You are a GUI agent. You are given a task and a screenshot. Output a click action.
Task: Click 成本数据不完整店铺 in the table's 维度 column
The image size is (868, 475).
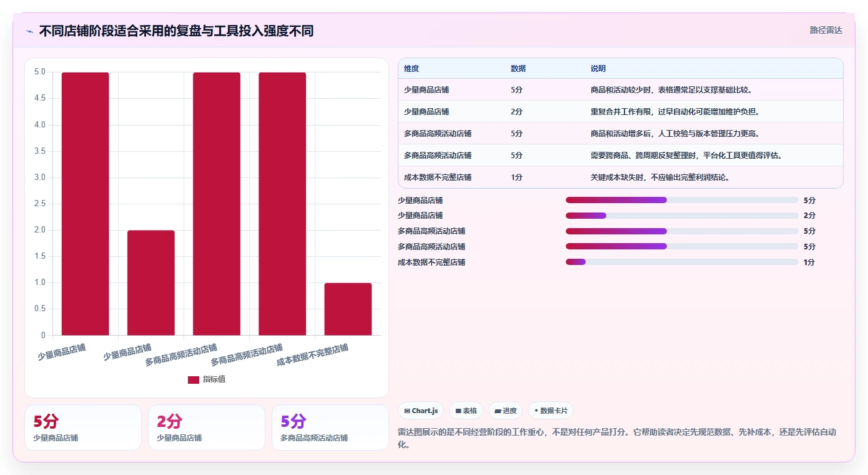(438, 177)
